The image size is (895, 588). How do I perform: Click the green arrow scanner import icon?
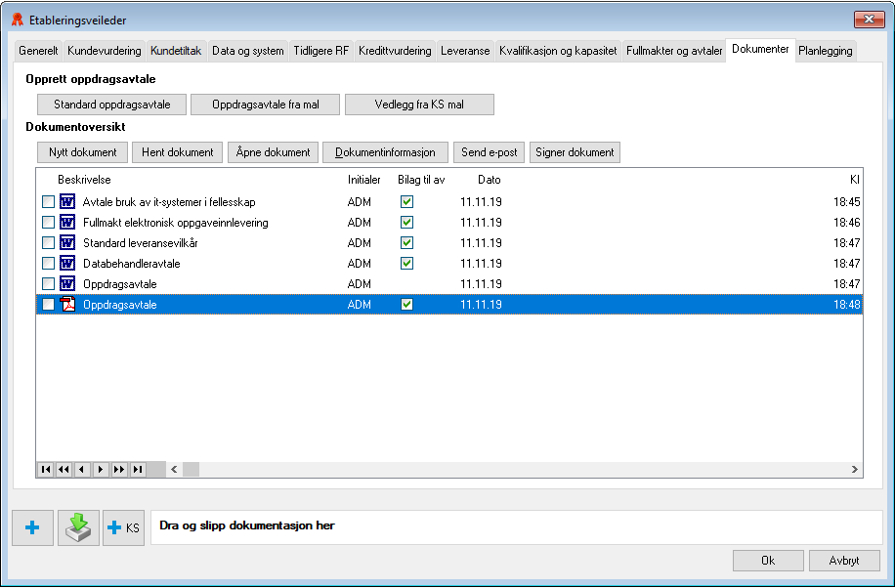click(x=78, y=527)
